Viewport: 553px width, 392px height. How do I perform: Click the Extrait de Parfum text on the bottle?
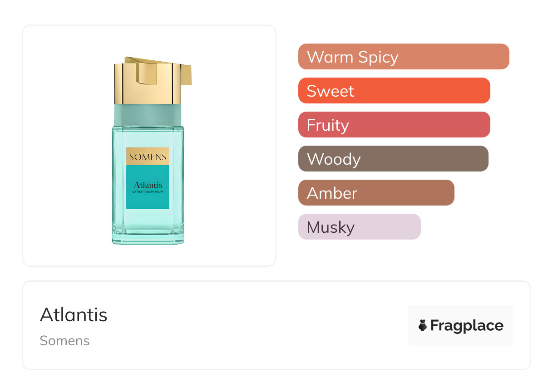pos(148,192)
